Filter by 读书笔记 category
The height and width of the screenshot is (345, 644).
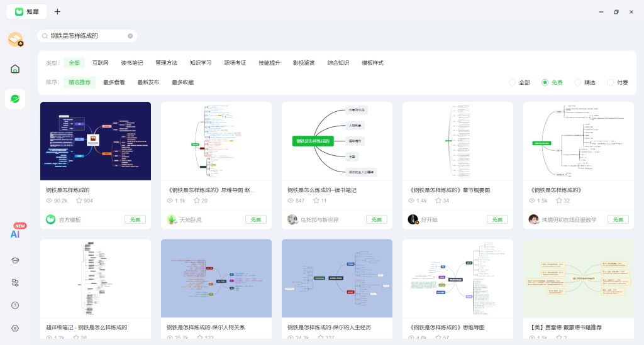[x=132, y=63]
